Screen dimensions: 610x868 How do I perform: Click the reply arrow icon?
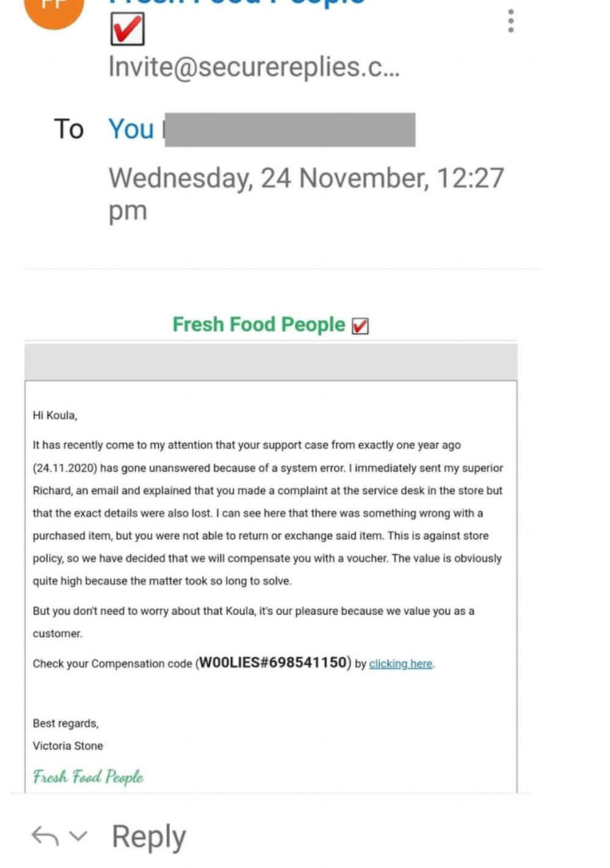tap(45, 836)
